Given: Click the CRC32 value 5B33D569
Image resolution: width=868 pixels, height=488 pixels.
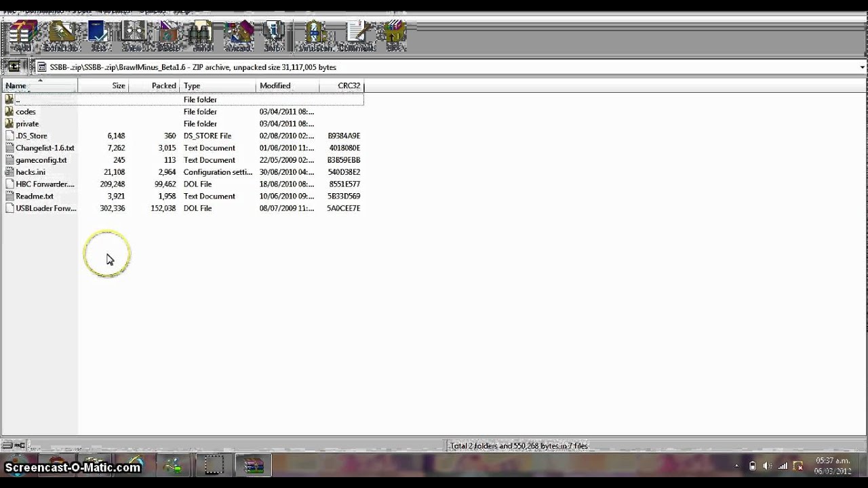Looking at the screenshot, I should click(x=344, y=197).
